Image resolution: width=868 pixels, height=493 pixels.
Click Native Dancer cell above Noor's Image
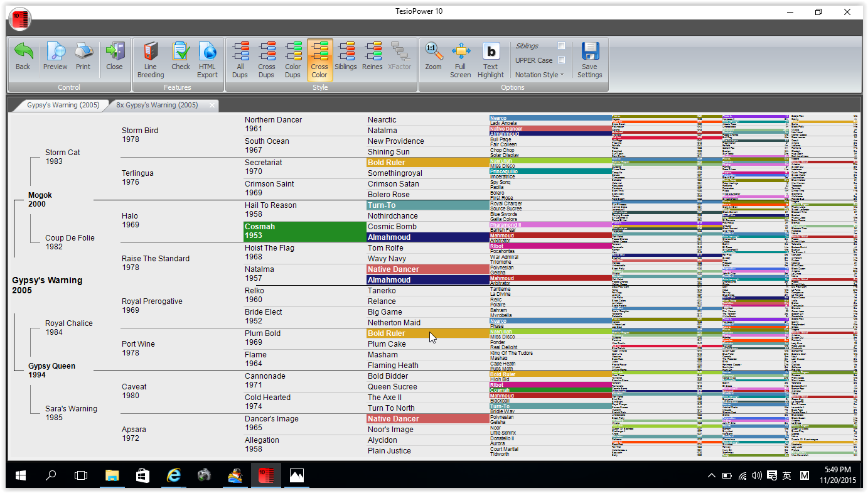(x=427, y=419)
